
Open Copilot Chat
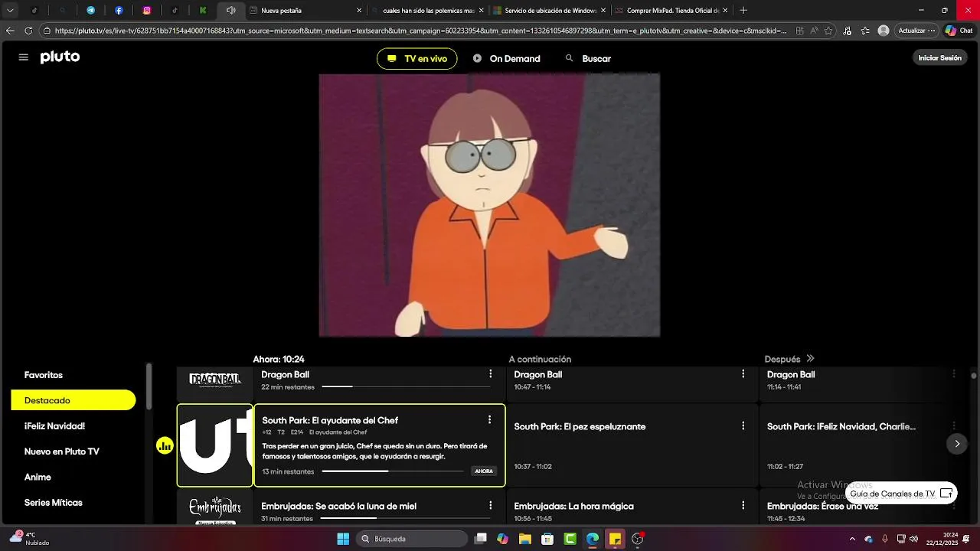[x=960, y=31]
